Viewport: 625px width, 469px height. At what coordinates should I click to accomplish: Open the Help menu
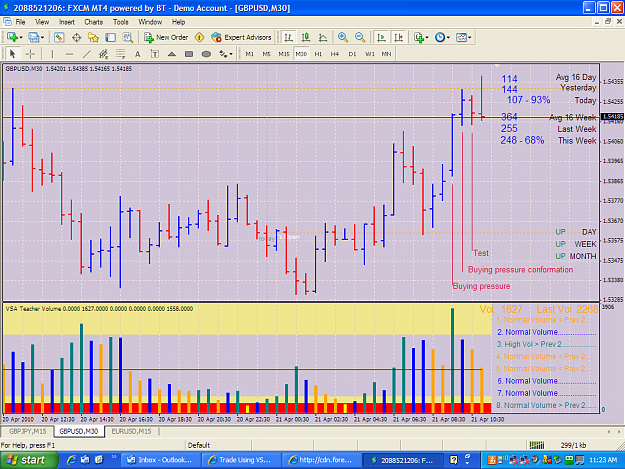point(178,22)
